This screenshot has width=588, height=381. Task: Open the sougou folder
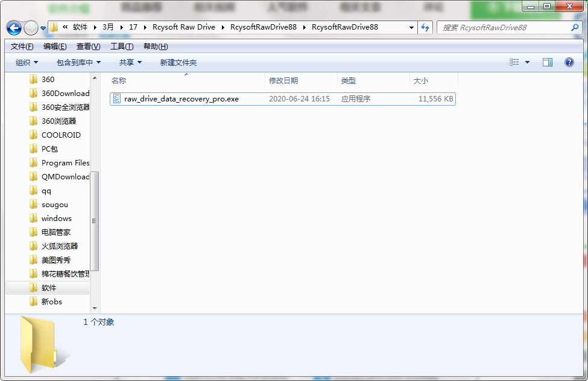coord(55,205)
